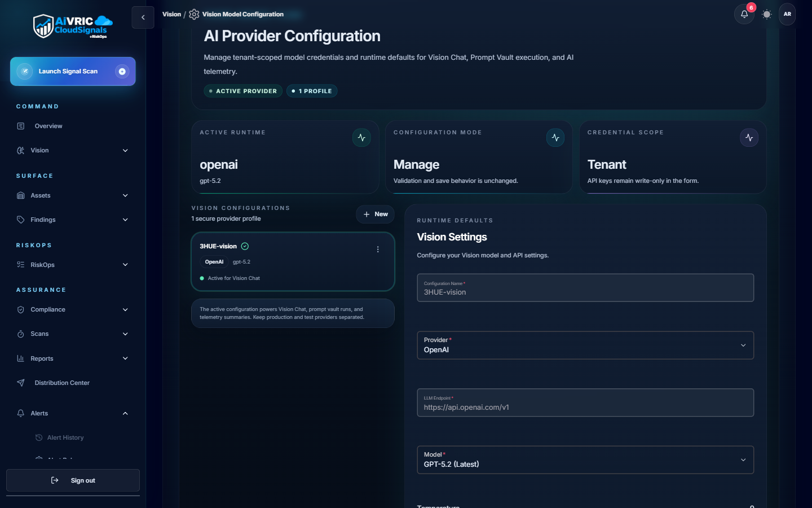Screen dimensions: 812x508
Task: Open the Provider dropdown
Action: pyautogui.click(x=585, y=345)
